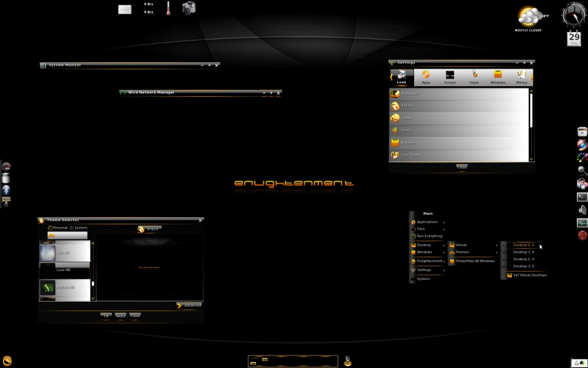Launch the file manager drawer icon
The width and height of the screenshot is (588, 368).
[x=582, y=132]
